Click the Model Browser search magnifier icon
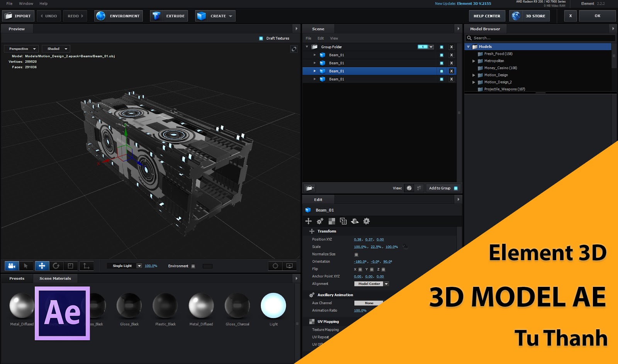 (469, 38)
